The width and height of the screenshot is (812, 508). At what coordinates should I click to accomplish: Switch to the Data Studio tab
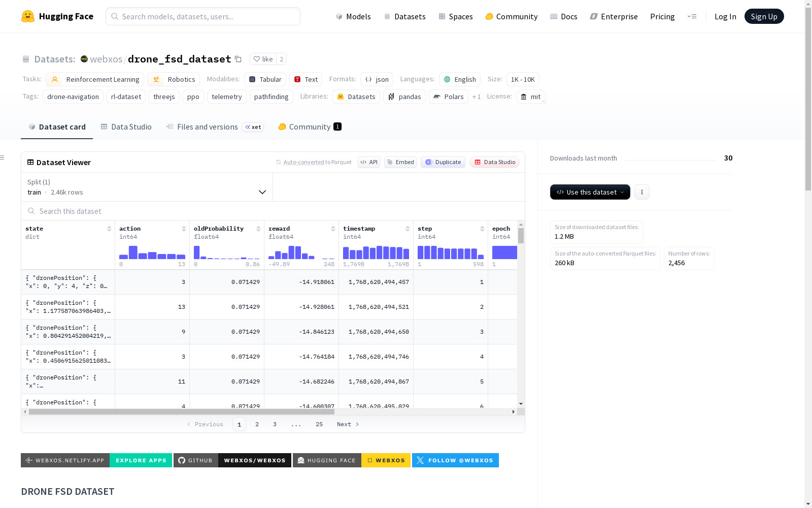126,127
